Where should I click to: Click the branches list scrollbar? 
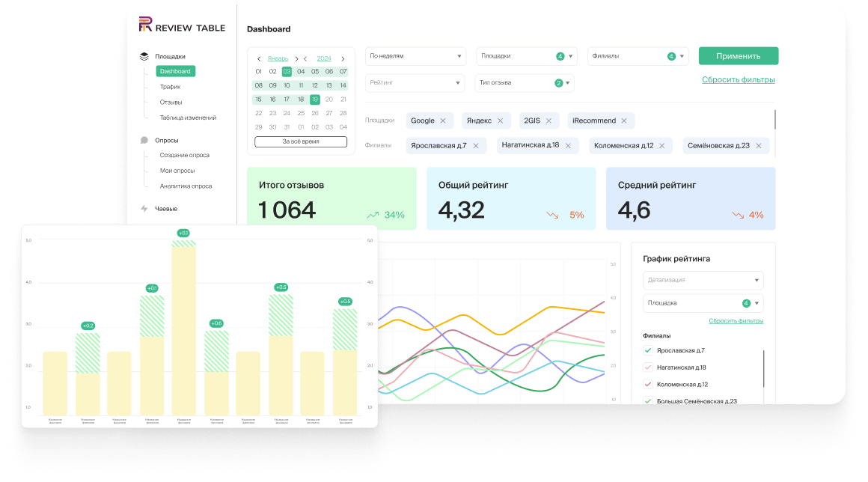coord(763,368)
